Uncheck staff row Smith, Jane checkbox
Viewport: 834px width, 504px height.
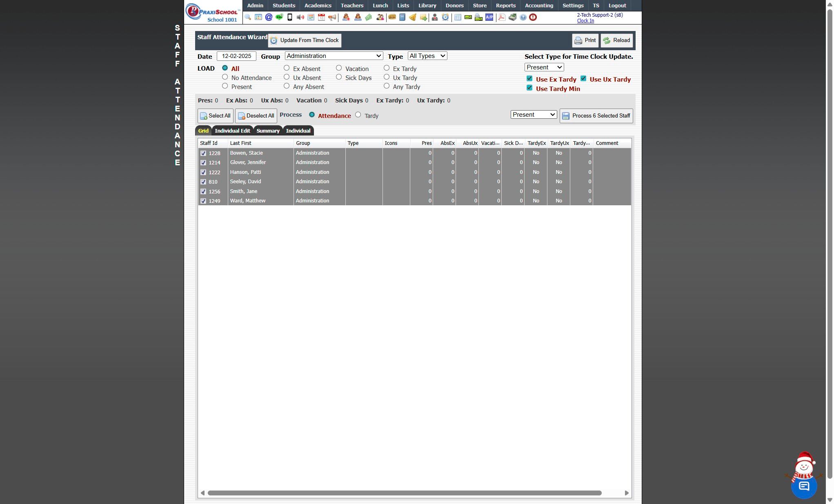[x=203, y=191]
